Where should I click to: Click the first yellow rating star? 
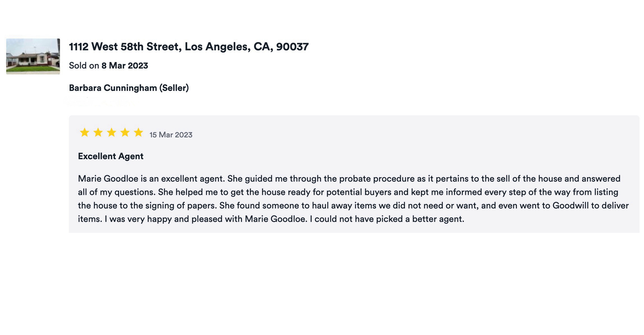(85, 133)
